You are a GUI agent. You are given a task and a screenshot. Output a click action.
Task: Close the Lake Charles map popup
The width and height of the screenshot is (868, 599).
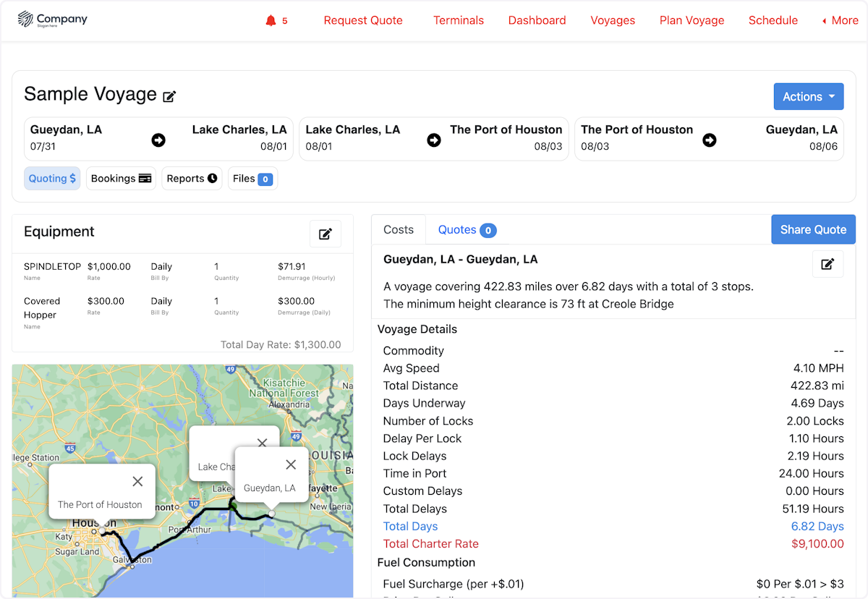pyautogui.click(x=262, y=442)
